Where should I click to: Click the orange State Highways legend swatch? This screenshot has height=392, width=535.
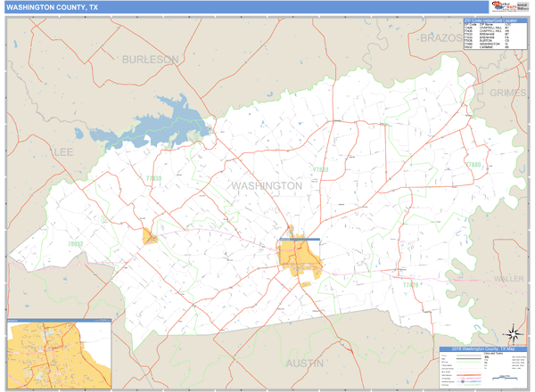[x=469, y=375]
